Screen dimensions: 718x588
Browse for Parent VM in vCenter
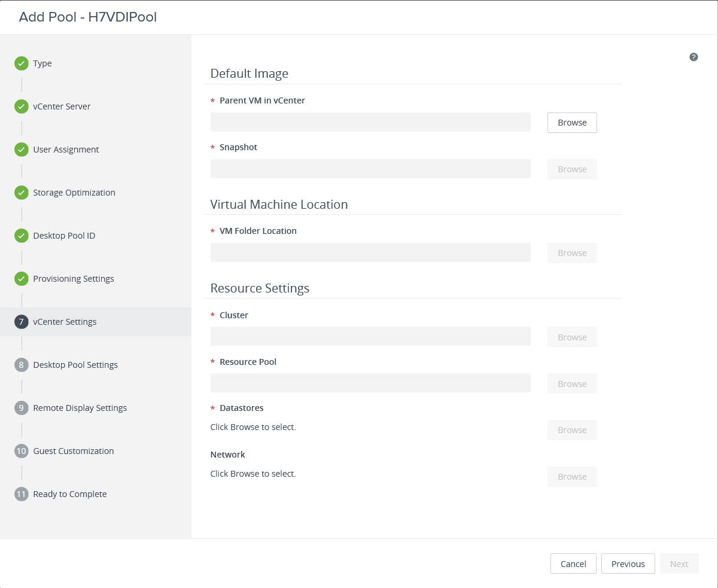tap(572, 123)
